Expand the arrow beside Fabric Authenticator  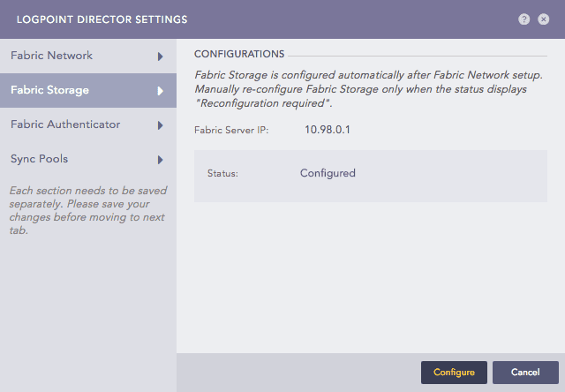pos(161,125)
